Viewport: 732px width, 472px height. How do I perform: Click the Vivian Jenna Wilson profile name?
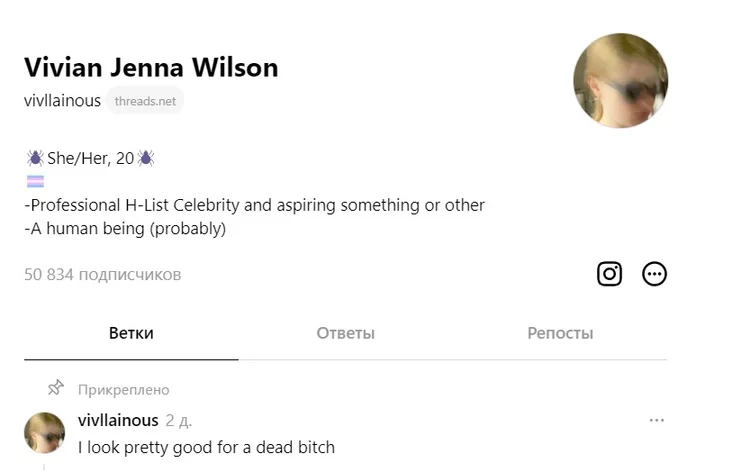point(151,67)
